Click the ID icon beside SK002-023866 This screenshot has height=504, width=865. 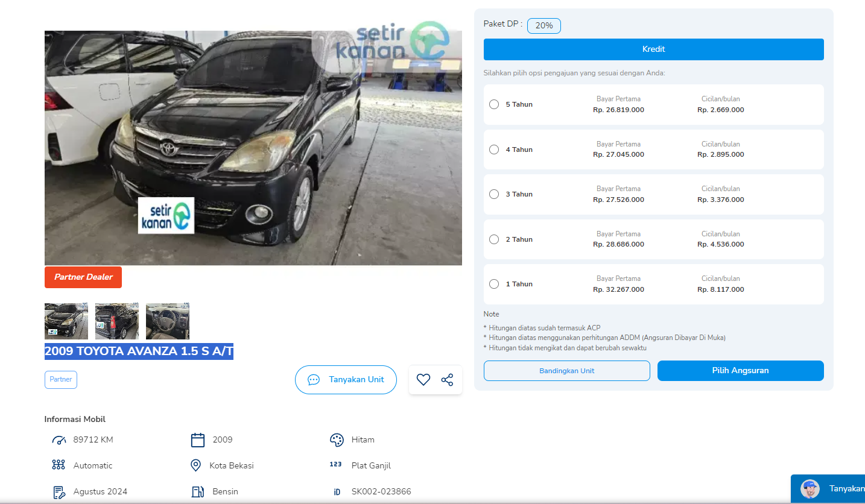pyautogui.click(x=337, y=492)
